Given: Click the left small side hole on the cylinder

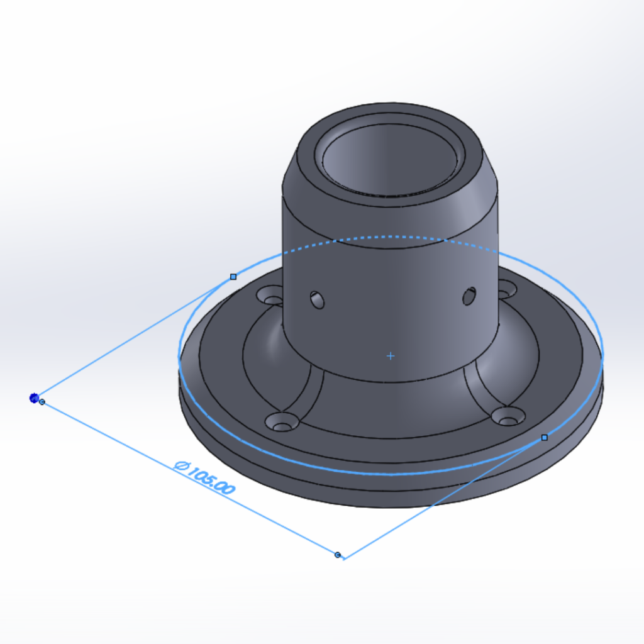Looking at the screenshot, I should point(318,300).
